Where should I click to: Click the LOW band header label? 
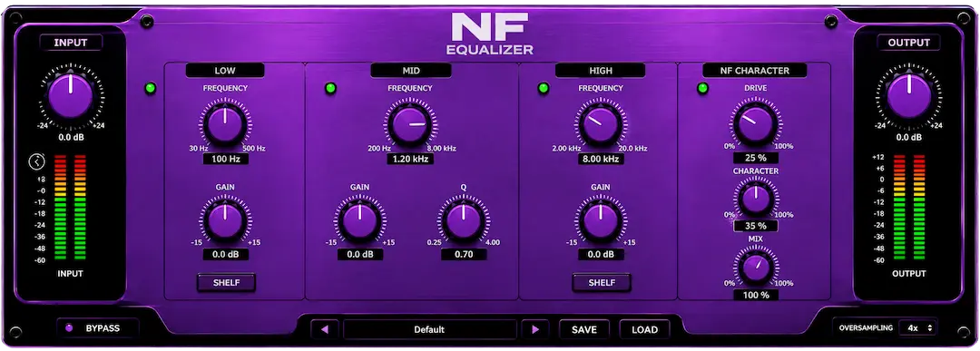(225, 71)
